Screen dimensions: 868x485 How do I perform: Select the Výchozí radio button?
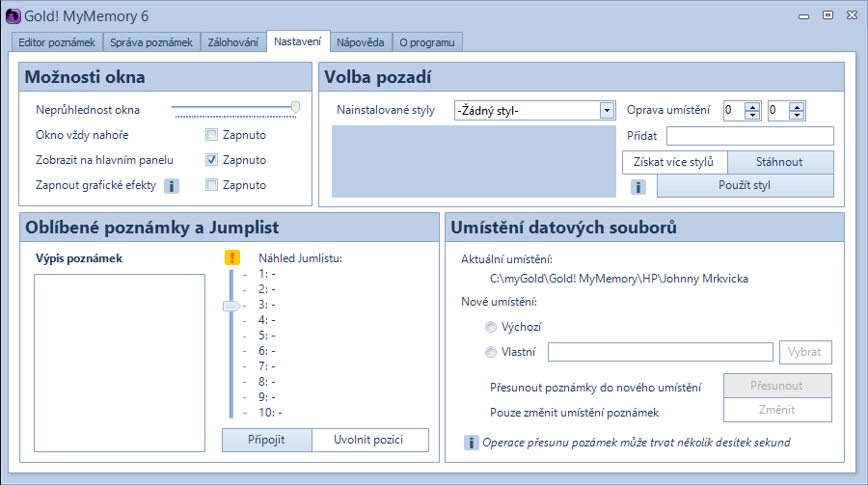(x=491, y=327)
